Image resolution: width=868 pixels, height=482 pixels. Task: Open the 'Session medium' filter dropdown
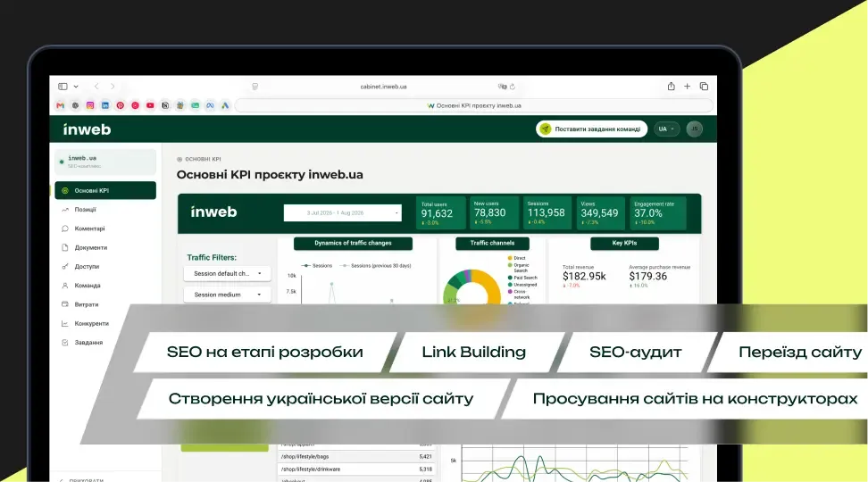(x=227, y=295)
